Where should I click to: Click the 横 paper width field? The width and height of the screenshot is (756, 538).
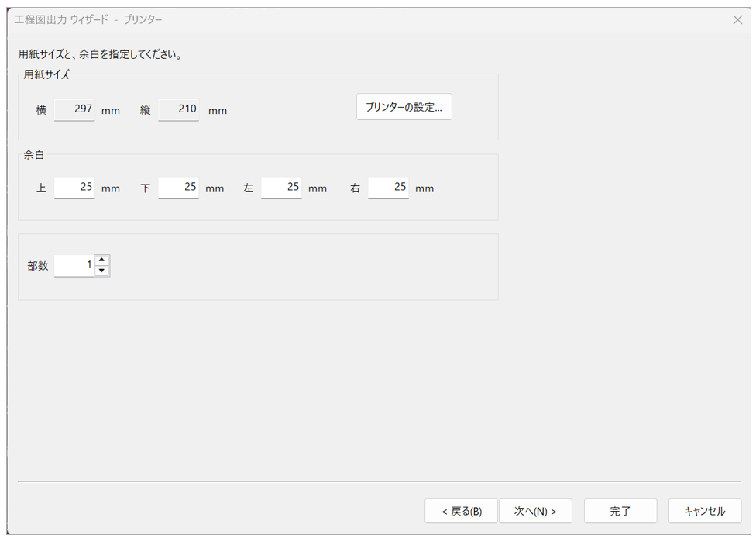[75, 110]
